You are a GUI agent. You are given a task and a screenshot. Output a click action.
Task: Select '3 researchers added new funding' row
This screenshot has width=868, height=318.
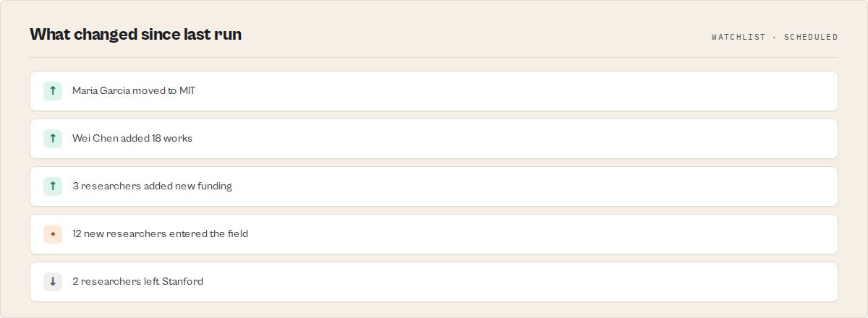point(434,186)
